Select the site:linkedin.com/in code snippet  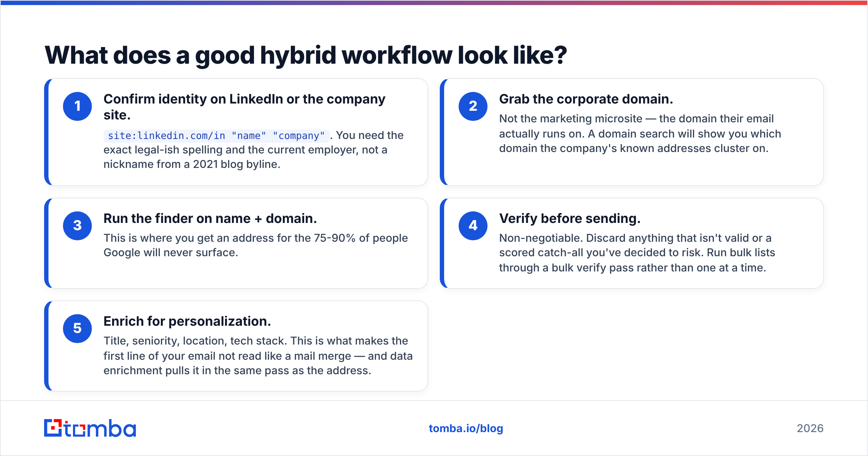tap(216, 136)
